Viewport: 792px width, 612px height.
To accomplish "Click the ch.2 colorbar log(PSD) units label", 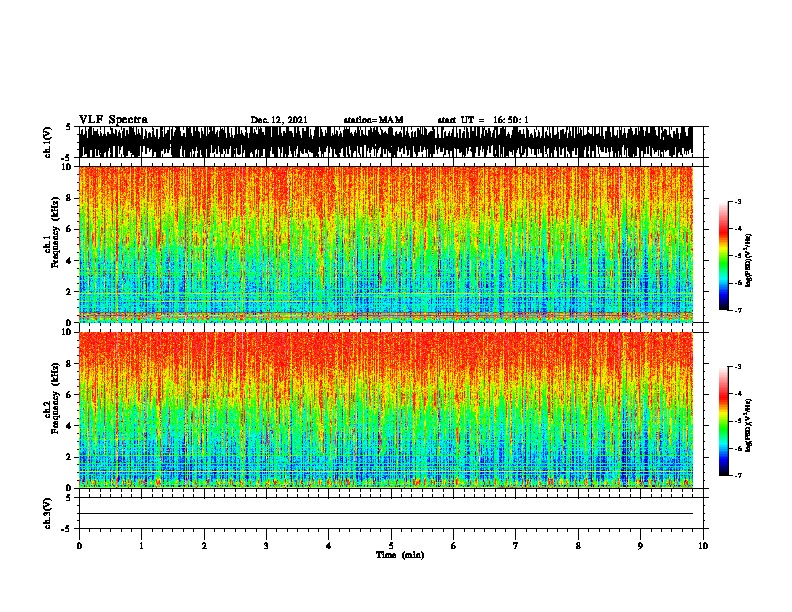I will 749,425.
